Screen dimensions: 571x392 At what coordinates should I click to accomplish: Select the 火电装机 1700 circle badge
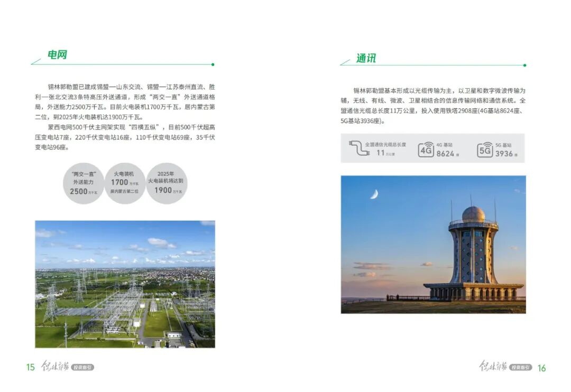coord(125,183)
